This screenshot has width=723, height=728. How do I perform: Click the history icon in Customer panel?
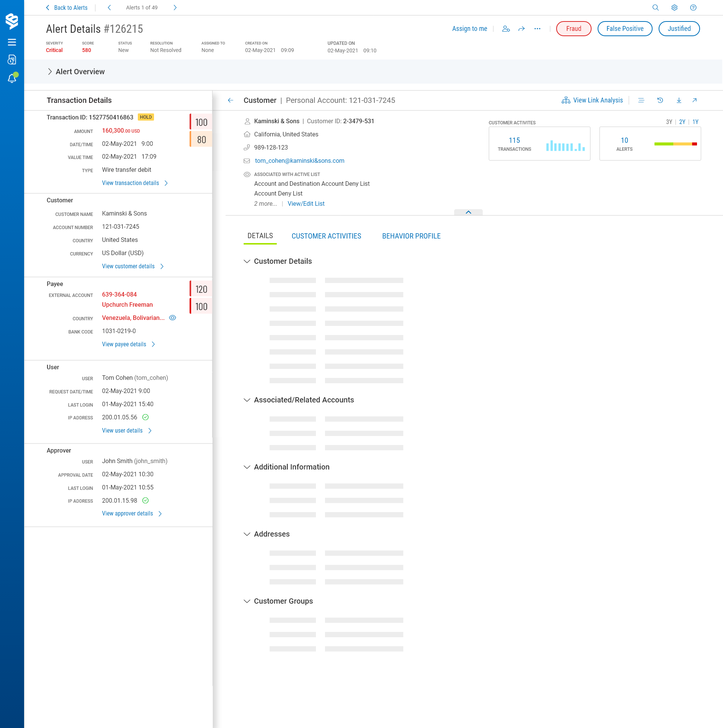point(660,100)
